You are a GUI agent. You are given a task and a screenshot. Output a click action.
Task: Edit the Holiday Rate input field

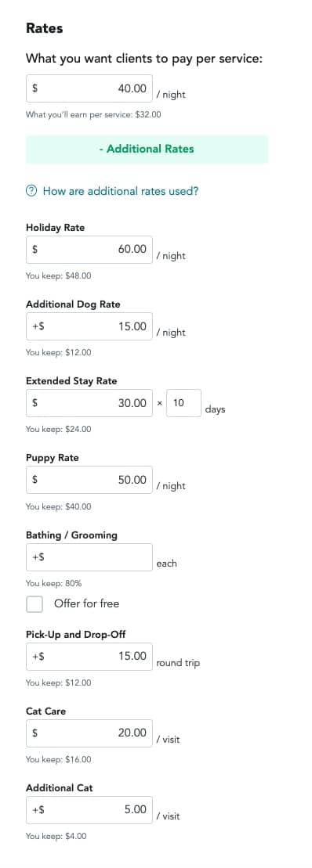coord(89,249)
